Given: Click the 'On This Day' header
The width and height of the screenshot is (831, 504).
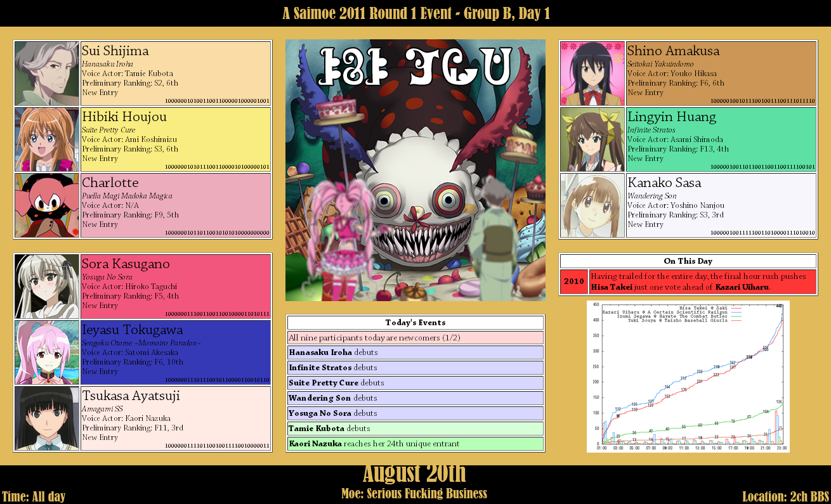Looking at the screenshot, I should (688, 261).
